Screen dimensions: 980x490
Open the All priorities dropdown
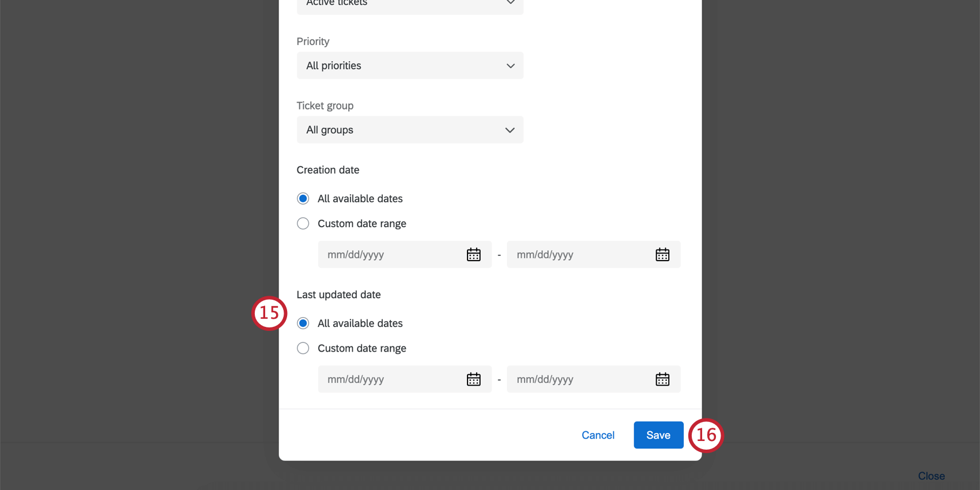click(409, 66)
